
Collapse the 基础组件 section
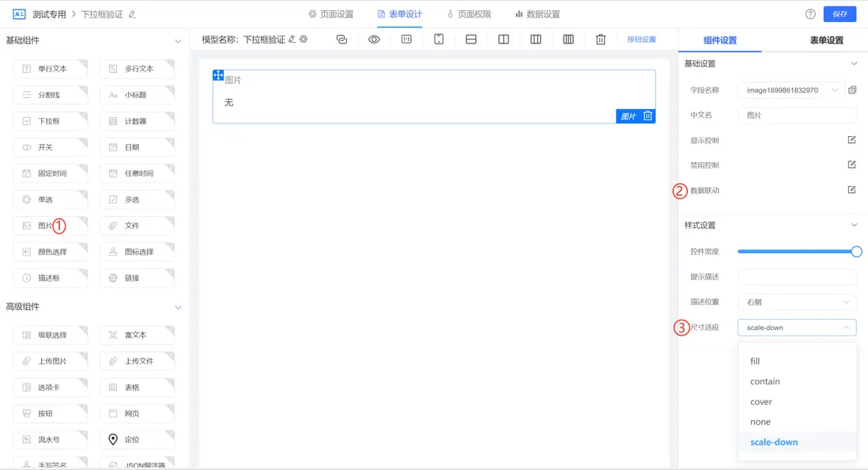click(x=178, y=39)
